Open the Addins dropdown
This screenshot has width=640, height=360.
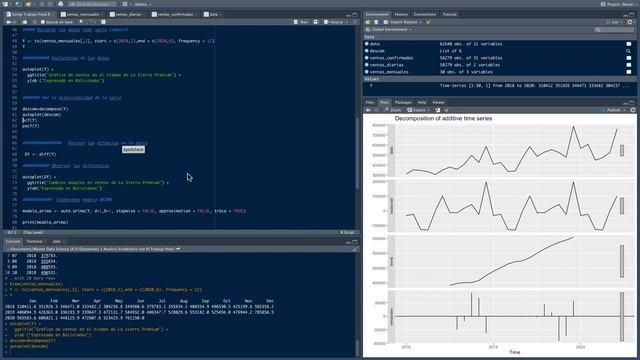[142, 4]
